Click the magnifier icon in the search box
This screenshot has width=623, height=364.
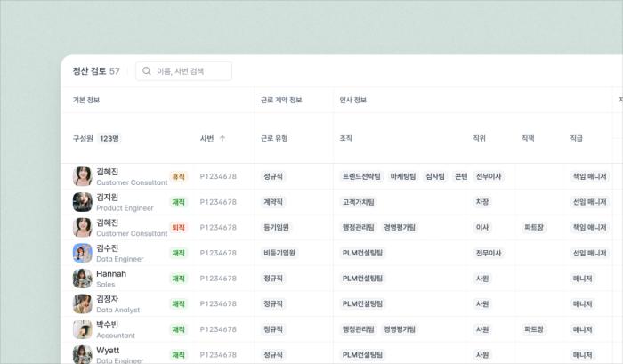click(x=147, y=71)
